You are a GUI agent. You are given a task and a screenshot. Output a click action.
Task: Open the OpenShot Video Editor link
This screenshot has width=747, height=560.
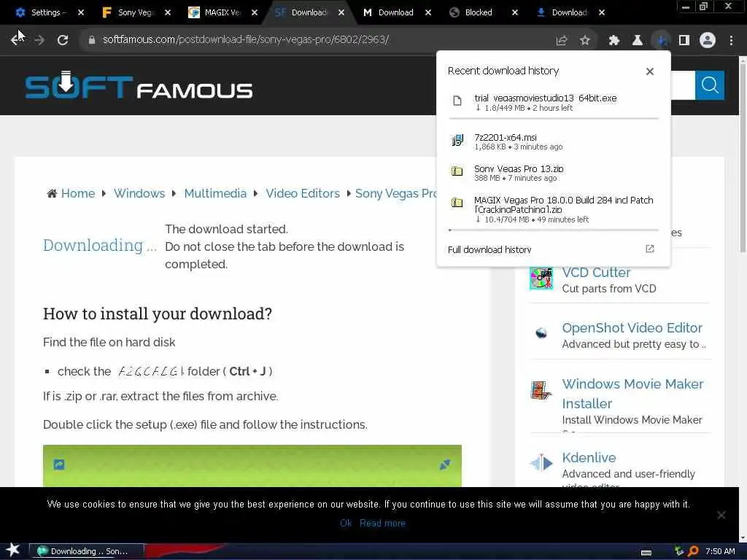pos(632,328)
